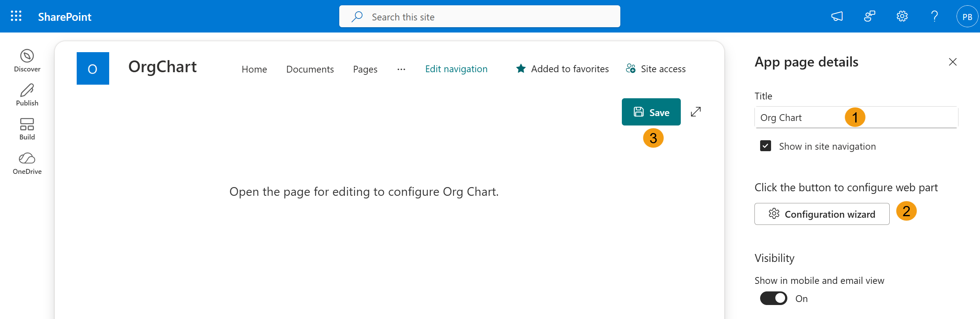Screen dimensions: 980x319
Task: Click the search magnifier icon
Action: click(x=357, y=17)
